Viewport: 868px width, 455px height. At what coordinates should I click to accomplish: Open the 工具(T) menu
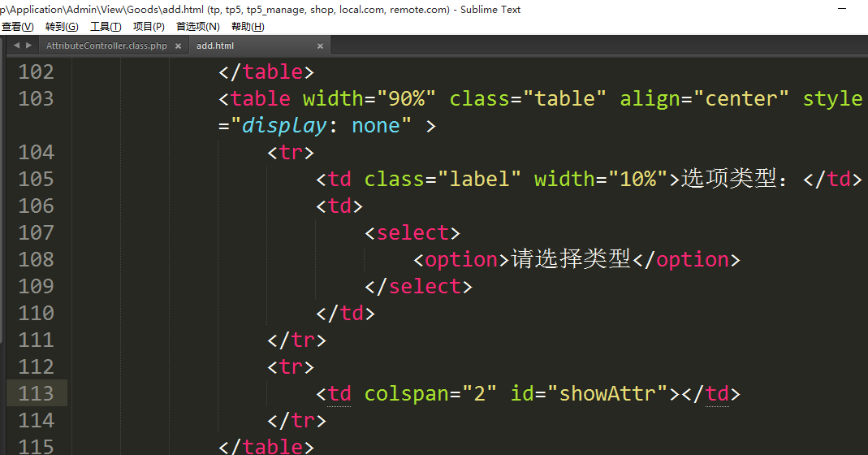point(106,27)
